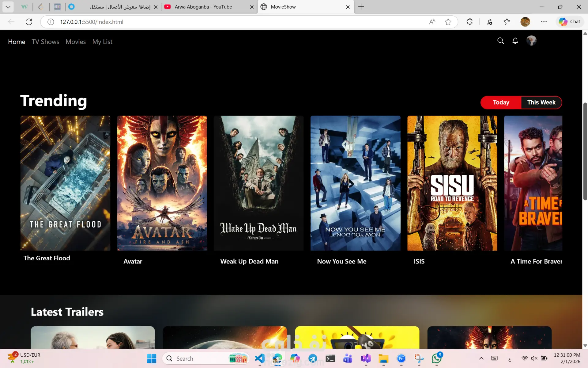Switch to Arwa Aboganba YouTube tab
The image size is (588, 368).
tap(203, 7)
